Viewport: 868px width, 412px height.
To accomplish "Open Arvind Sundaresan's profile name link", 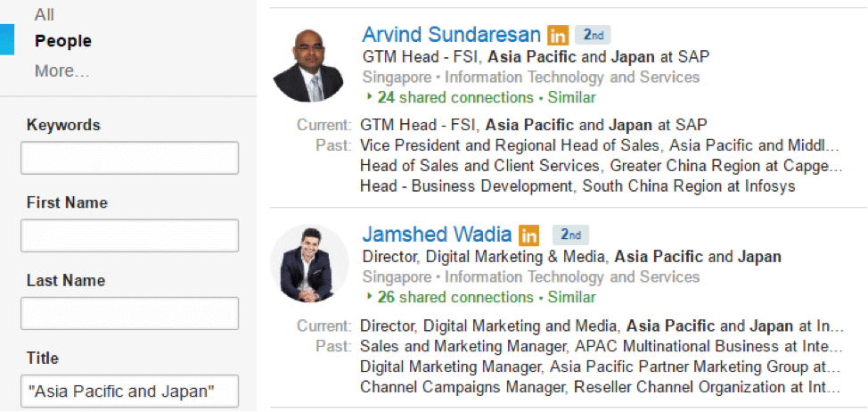I will pos(451,35).
